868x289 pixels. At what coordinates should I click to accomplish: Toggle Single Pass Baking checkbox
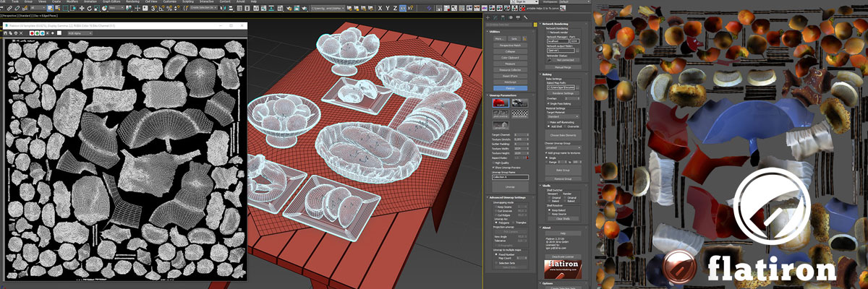tap(548, 103)
